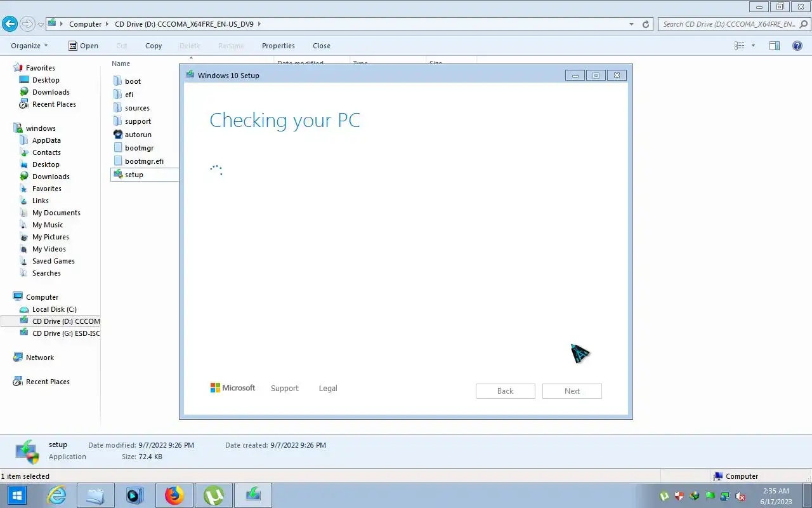Viewport: 812px width, 508px height.
Task: Click muted volume icon in tray
Action: [x=740, y=496]
